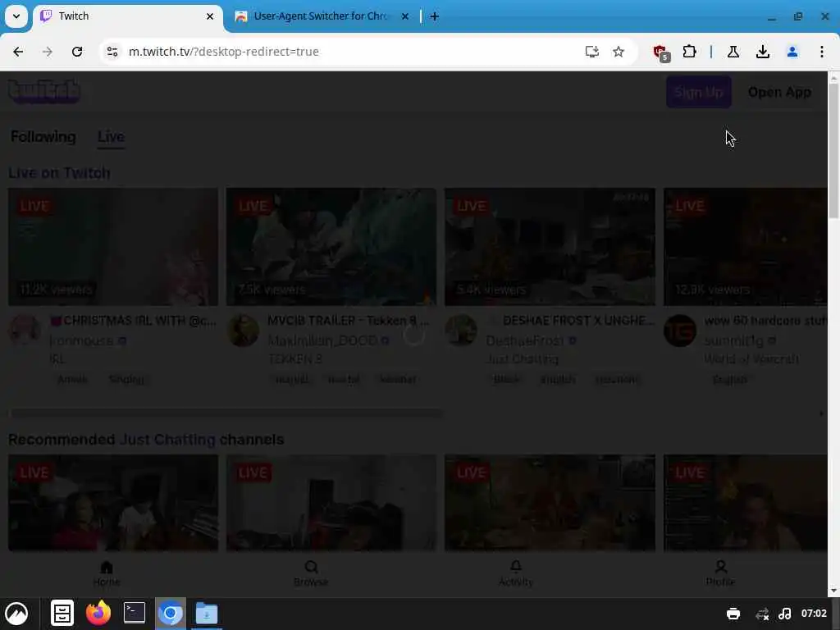Open the first Just Chatting recommended thumbnail

pyautogui.click(x=113, y=503)
